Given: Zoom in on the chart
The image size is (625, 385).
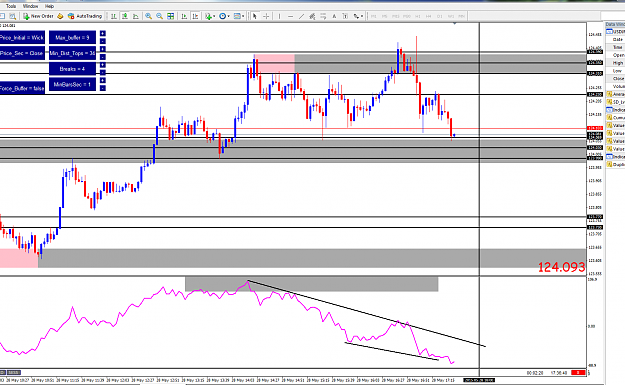Looking at the screenshot, I should point(148,16).
